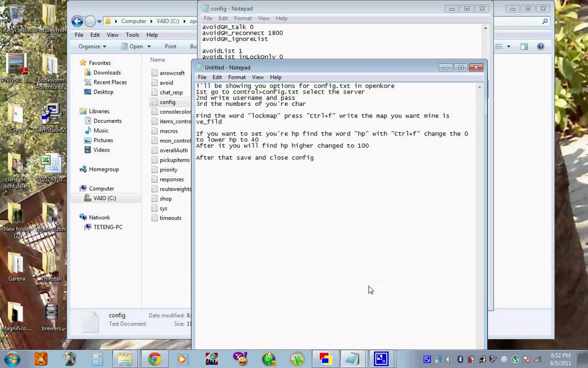This screenshot has height=368, width=588.
Task: Open View menu in Untitled Notepad
Action: pos(258,77)
